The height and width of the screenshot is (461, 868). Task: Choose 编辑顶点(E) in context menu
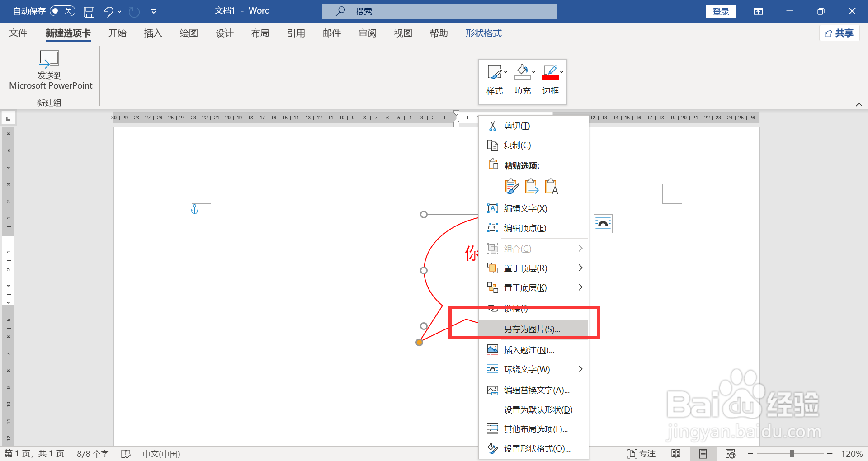coord(534,228)
